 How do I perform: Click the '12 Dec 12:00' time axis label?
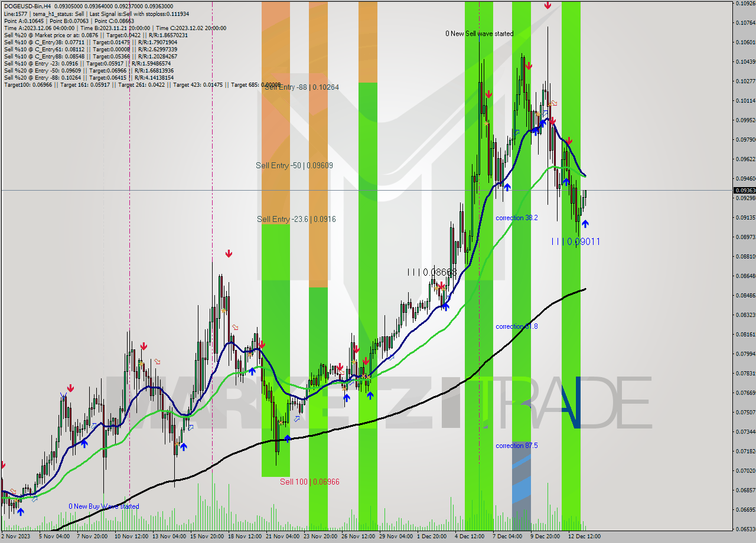click(x=585, y=537)
